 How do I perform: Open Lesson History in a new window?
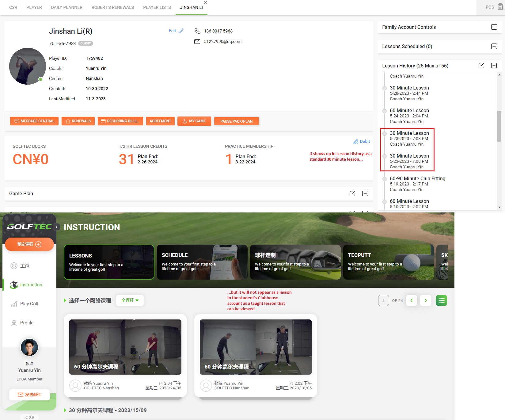(481, 66)
